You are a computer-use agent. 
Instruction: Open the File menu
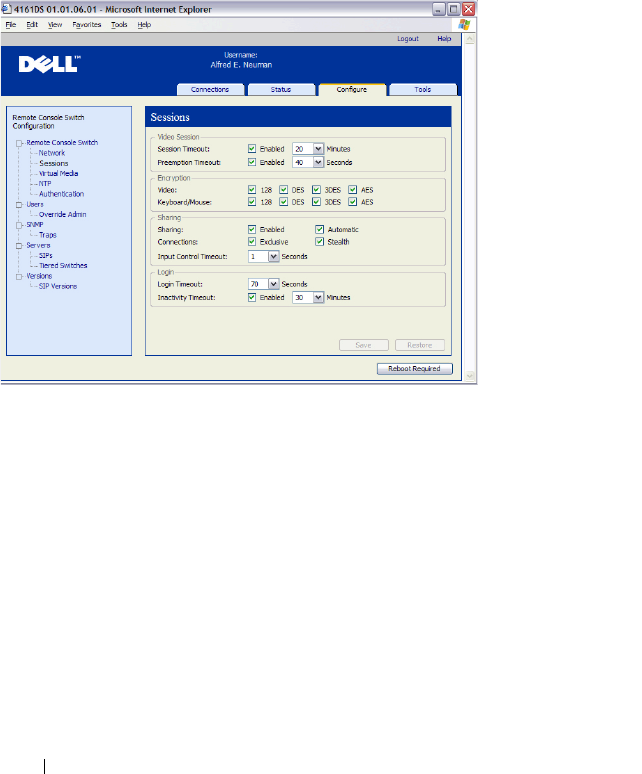point(11,25)
